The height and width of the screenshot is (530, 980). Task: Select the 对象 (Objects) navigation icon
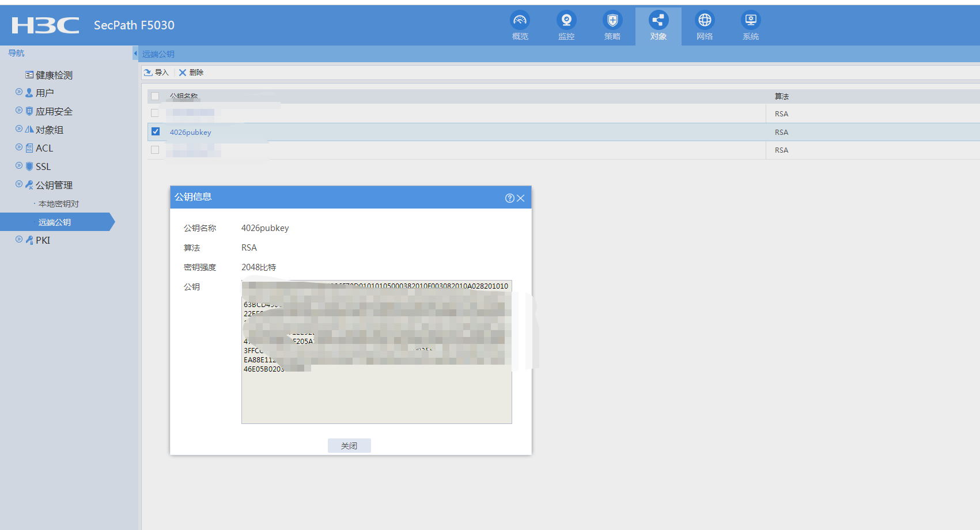pos(658,25)
